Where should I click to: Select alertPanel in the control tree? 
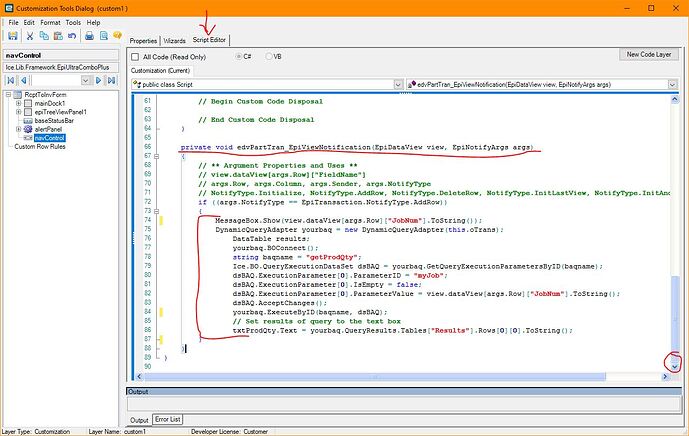tap(49, 129)
